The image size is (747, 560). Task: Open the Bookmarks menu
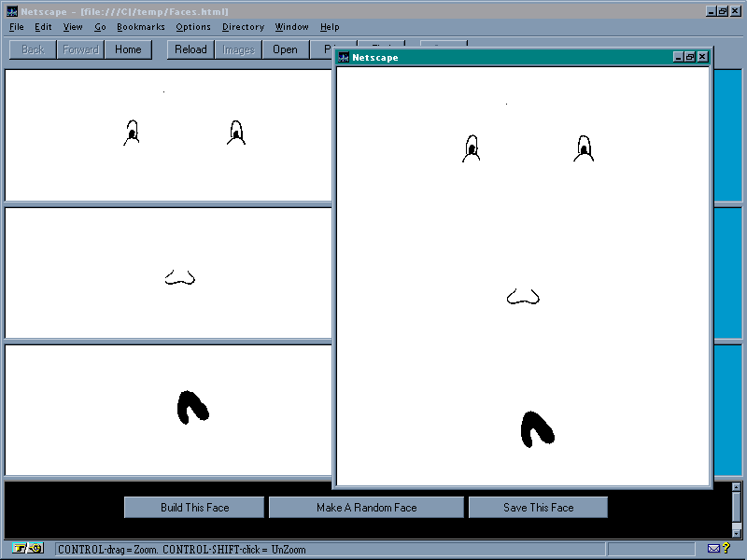[140, 27]
